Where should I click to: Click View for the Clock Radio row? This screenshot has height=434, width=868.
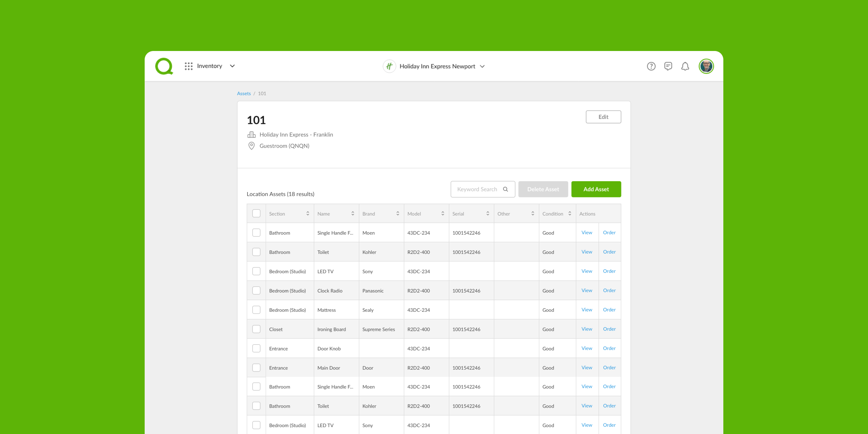click(x=587, y=290)
